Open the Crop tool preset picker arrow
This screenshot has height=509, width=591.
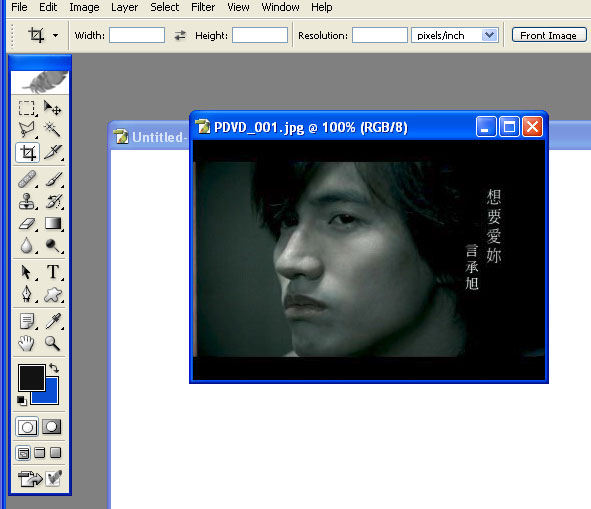[x=55, y=35]
